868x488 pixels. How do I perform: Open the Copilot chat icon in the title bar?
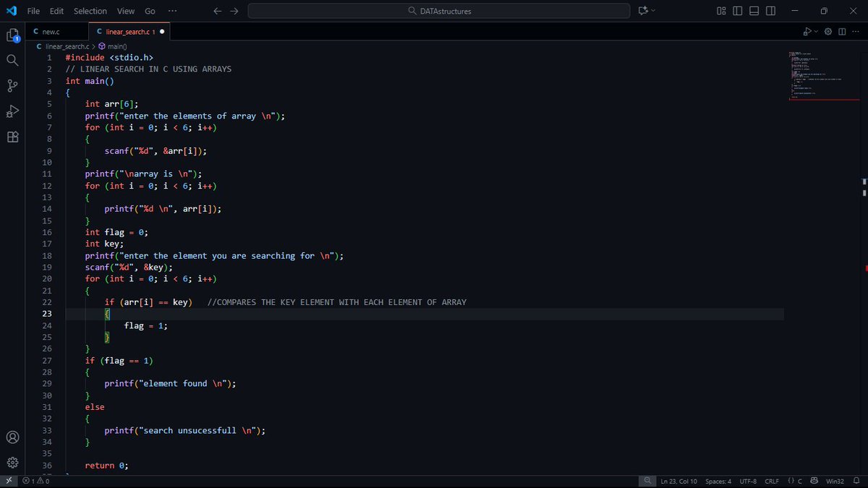point(642,11)
